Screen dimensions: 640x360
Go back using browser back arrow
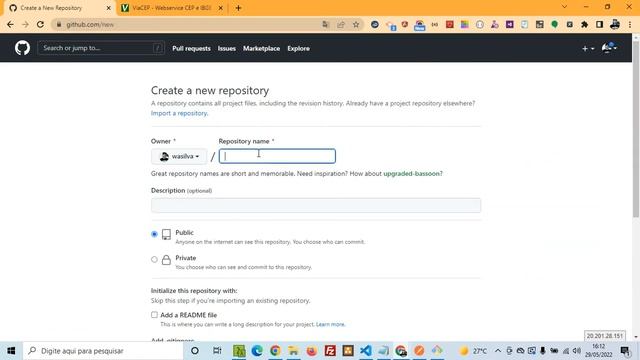click(x=10, y=24)
